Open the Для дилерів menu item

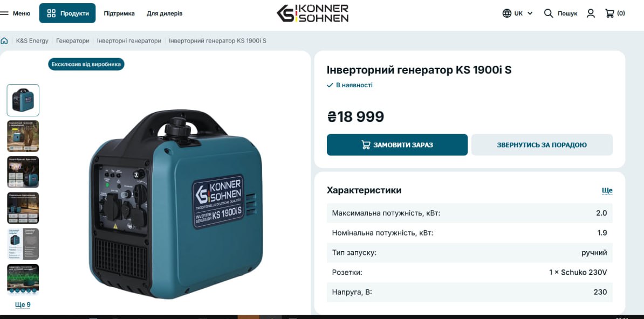coord(165,13)
